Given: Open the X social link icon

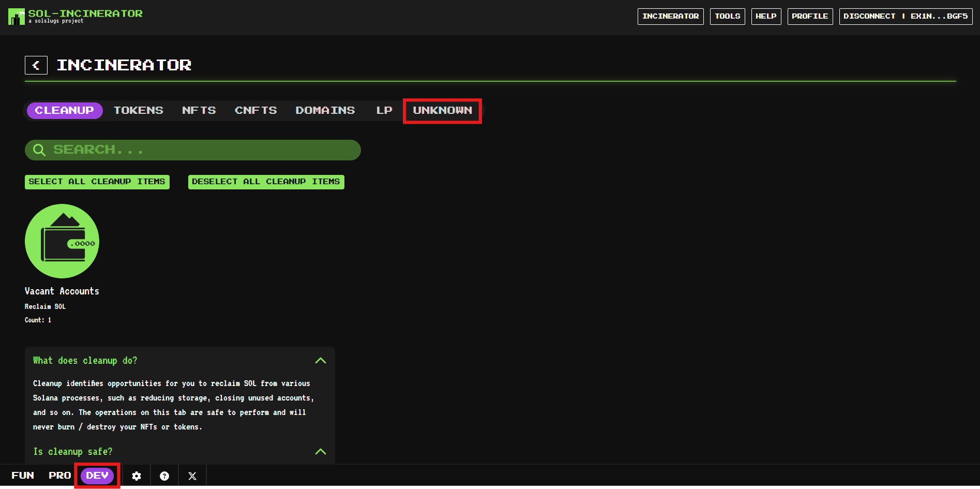Looking at the screenshot, I should coord(192,476).
